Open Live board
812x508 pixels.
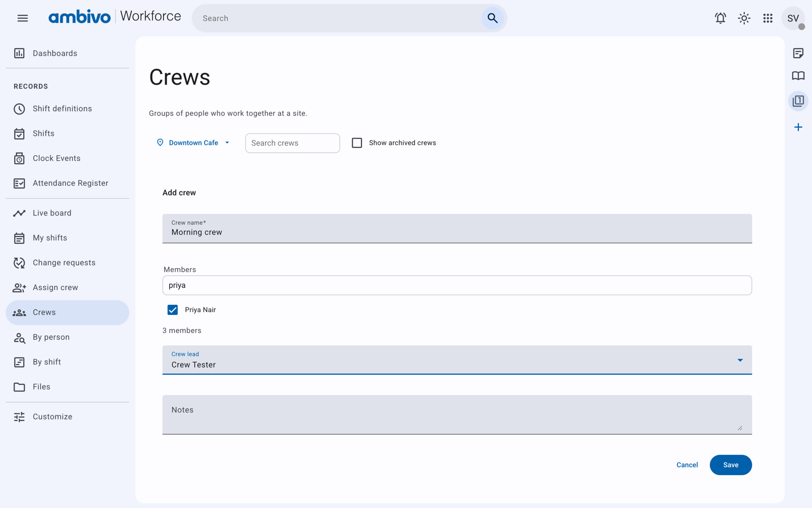click(x=68, y=213)
